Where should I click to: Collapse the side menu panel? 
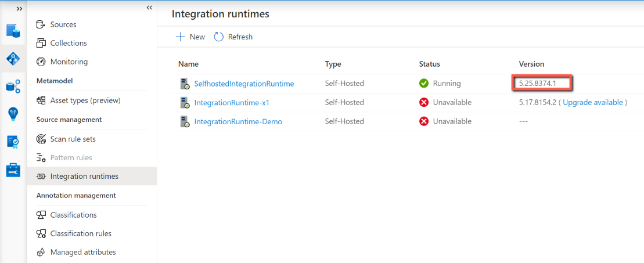(x=149, y=8)
